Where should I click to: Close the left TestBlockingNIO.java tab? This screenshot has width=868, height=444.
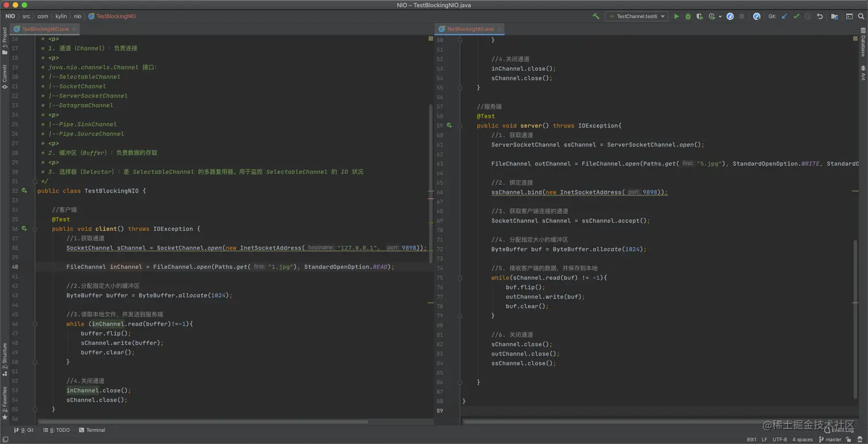75,29
